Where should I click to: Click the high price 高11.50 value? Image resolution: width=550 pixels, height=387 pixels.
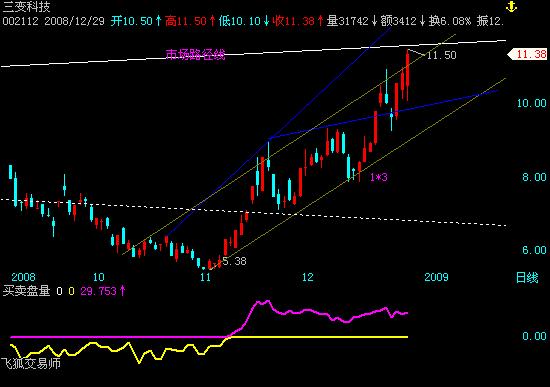click(x=190, y=21)
